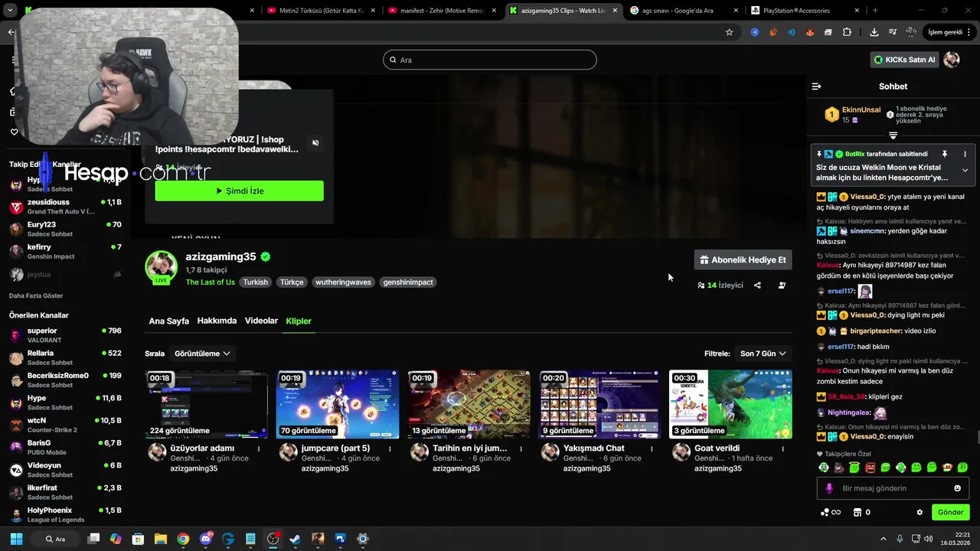Expand the gift leaderboard handle
980x551 pixels.
tap(893, 135)
